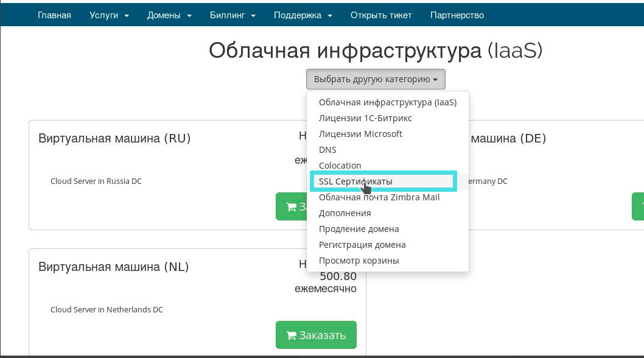The height and width of the screenshot is (358, 644).
Task: Open the Главная nav link
Action: tap(54, 15)
